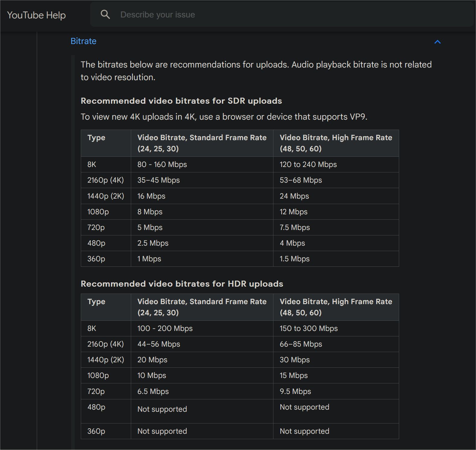476x450 pixels.
Task: Open the YouTube Help home link
Action: [36, 15]
